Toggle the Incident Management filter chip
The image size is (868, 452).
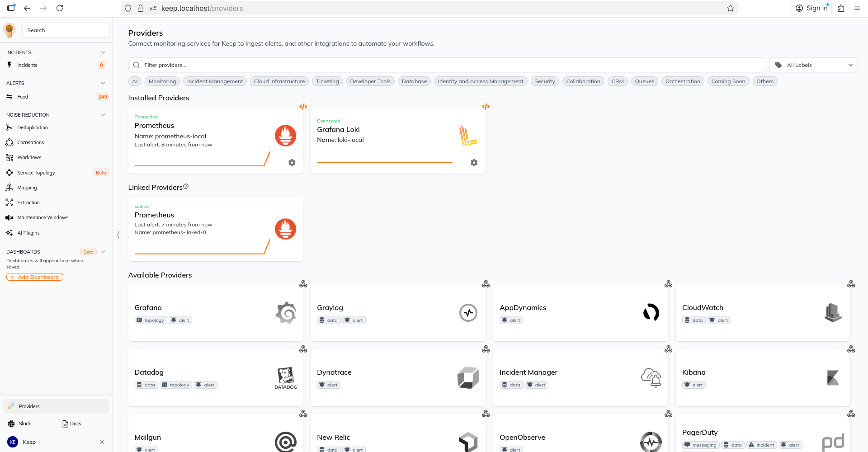(x=215, y=81)
